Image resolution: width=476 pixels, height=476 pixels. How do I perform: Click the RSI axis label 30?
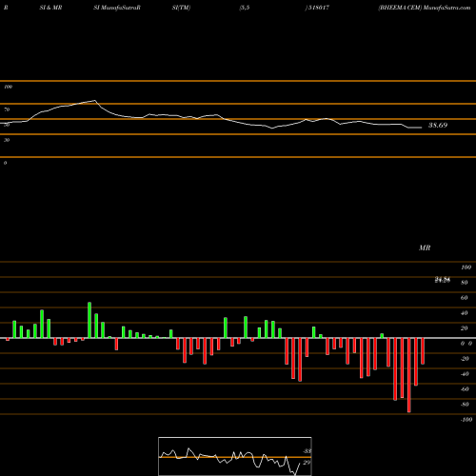pos(7,140)
